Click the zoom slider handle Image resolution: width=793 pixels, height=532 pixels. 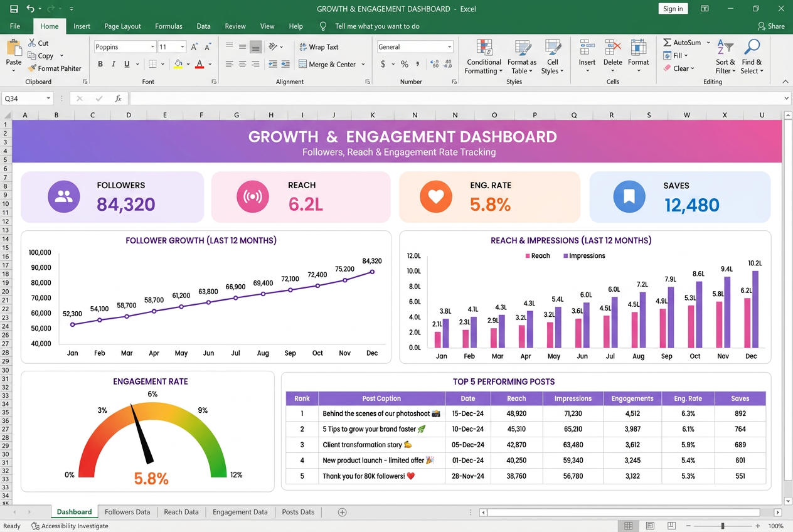(x=723, y=526)
